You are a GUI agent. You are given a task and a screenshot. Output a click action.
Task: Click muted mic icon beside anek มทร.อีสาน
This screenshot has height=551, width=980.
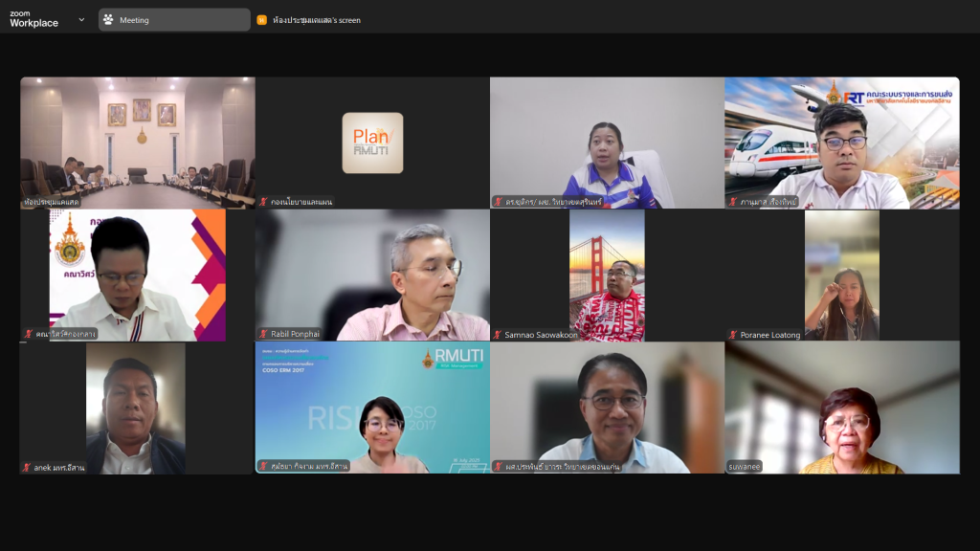(x=27, y=468)
